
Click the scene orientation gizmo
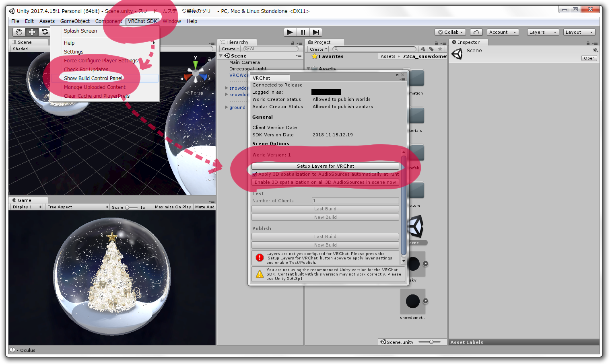click(x=196, y=74)
